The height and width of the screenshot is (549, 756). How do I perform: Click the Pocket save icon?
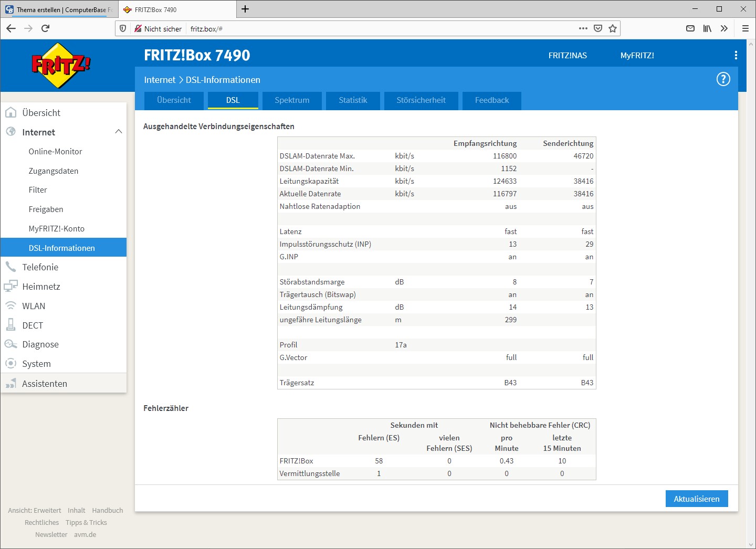[x=598, y=28]
